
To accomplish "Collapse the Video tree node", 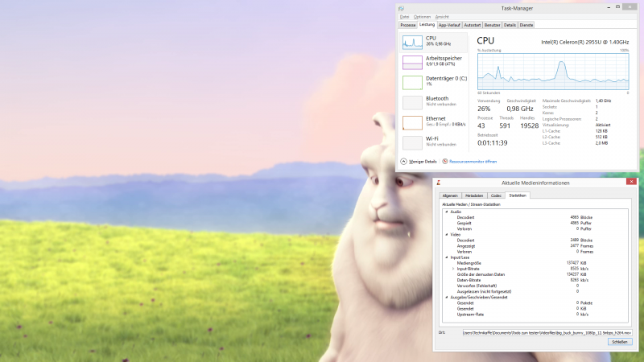I will click(447, 235).
